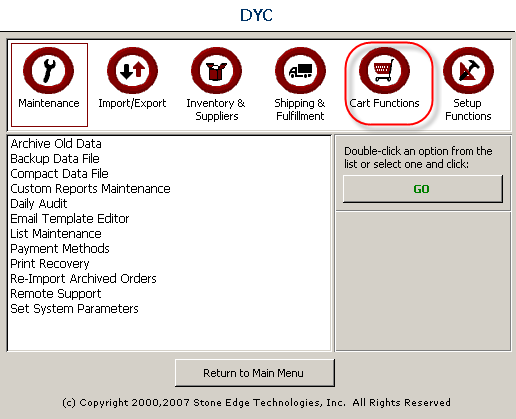Click the green GO button
This screenshot has width=516, height=419.
423,189
